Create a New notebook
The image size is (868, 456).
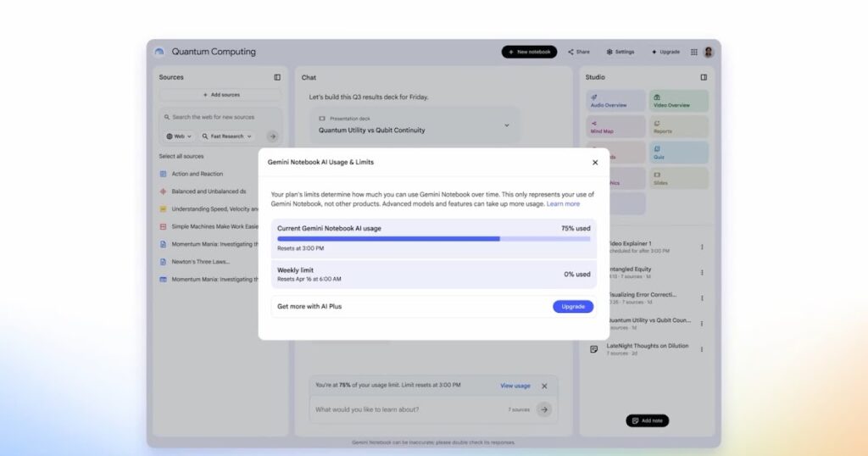point(529,52)
